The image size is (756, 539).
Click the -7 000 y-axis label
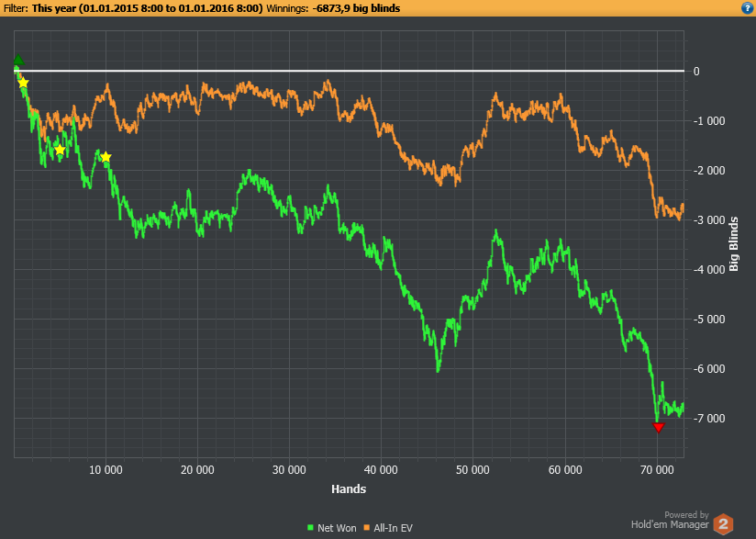pyautogui.click(x=709, y=419)
